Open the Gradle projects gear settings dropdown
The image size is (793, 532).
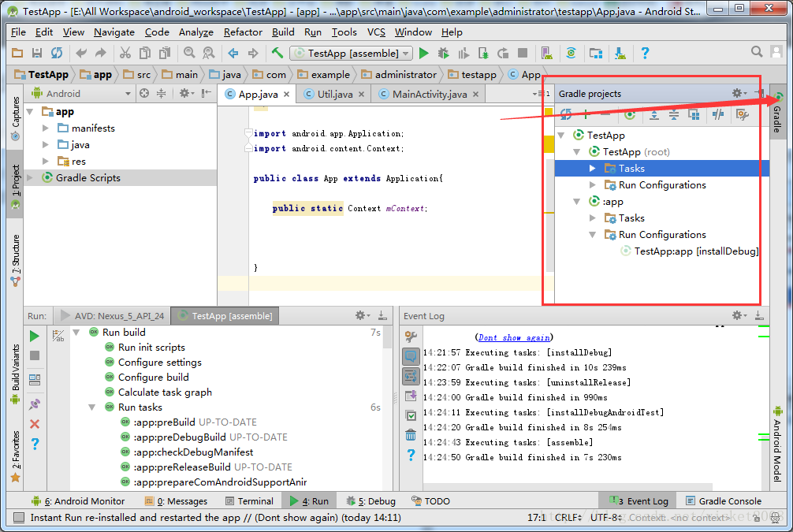[x=739, y=93]
